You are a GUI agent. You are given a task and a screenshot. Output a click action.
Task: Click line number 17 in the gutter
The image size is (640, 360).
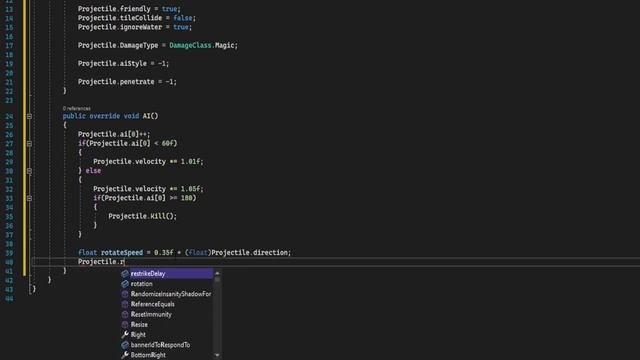click(9, 46)
